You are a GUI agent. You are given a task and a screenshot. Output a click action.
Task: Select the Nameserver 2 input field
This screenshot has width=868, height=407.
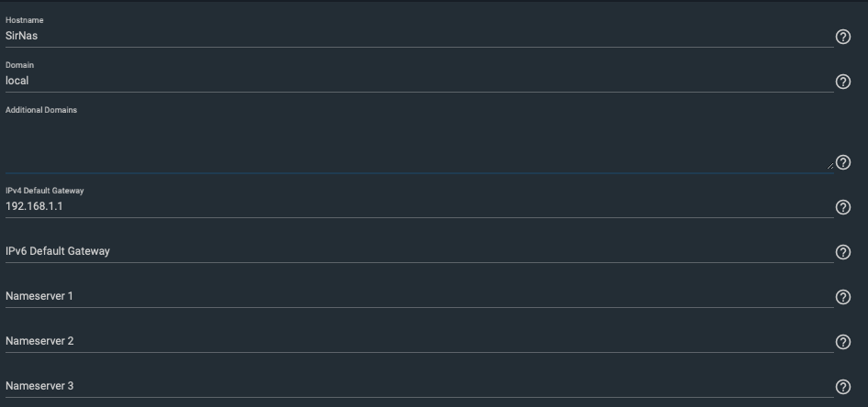[419, 341]
